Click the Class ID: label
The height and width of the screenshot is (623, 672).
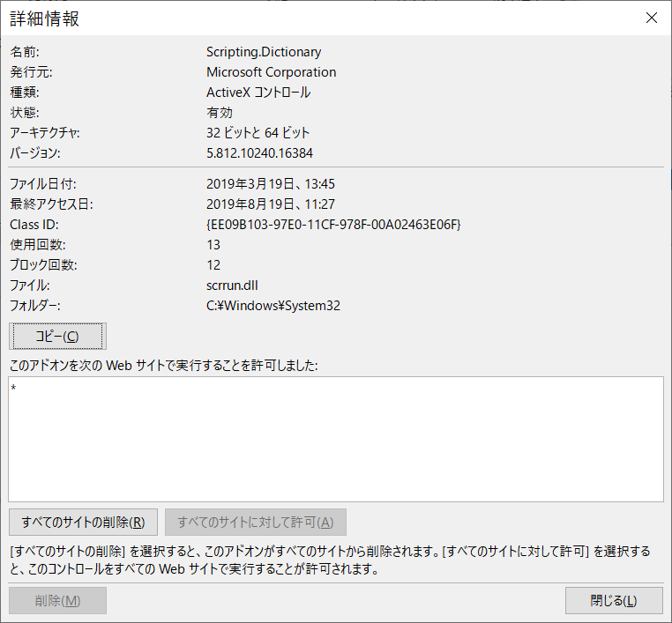[x=34, y=225]
